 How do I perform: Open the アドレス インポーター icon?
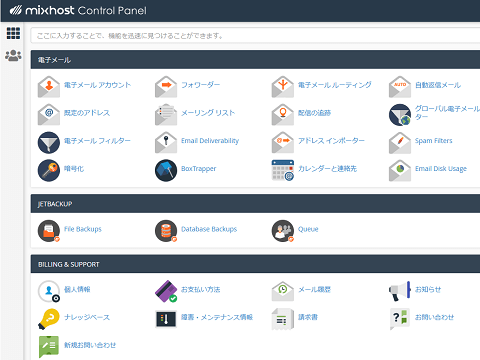coord(283,142)
